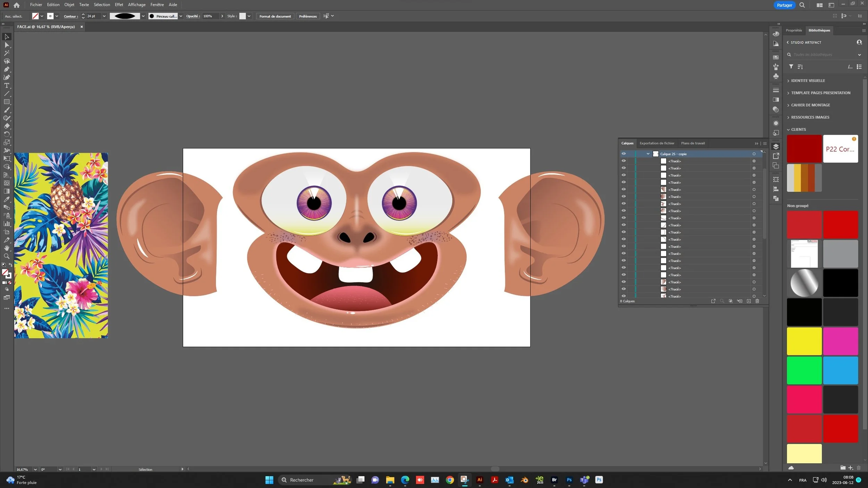Pick the Rotate tool

(x=7, y=134)
